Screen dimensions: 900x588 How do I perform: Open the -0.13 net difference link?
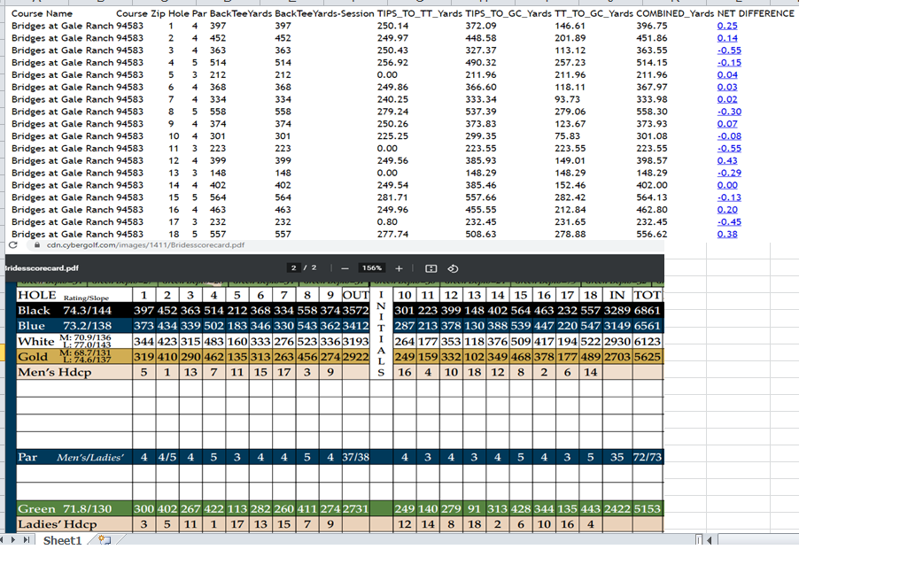click(x=729, y=197)
